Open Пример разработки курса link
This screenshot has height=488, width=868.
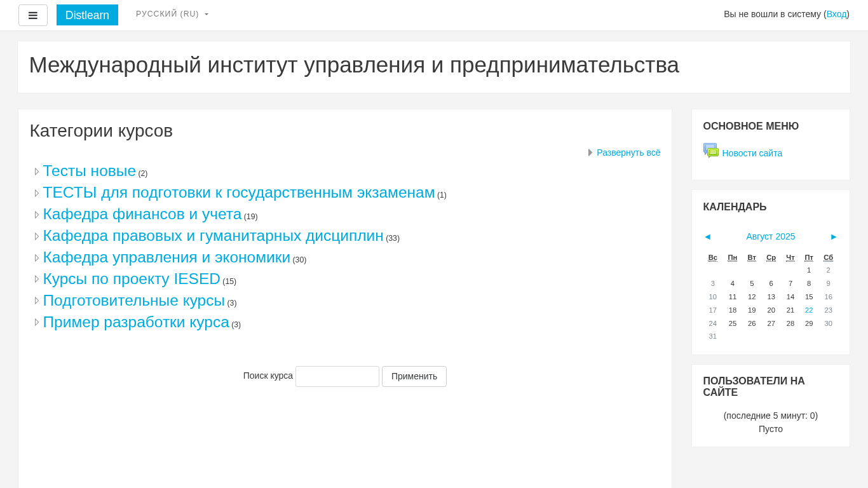pos(136,322)
